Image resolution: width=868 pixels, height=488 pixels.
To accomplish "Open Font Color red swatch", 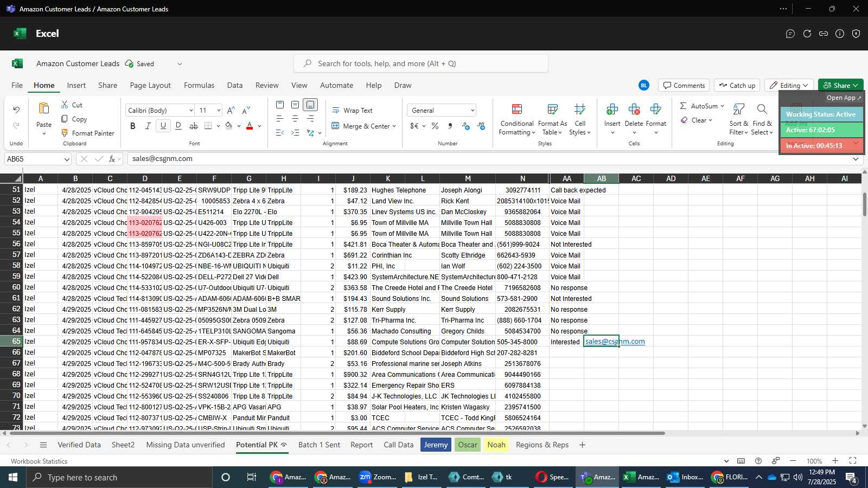I will [250, 126].
